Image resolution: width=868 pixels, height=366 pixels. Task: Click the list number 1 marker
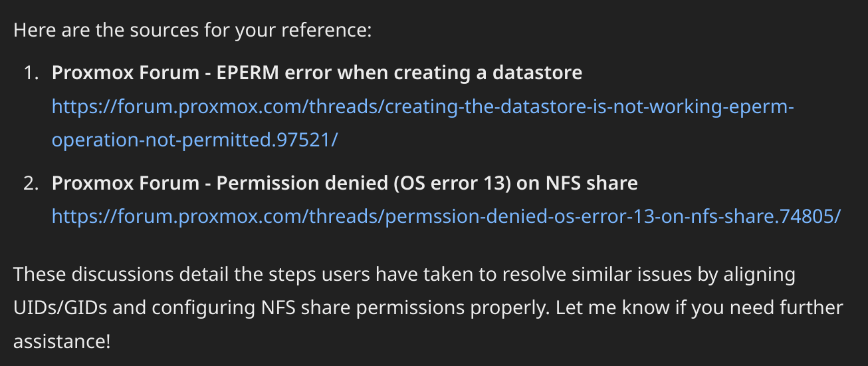32,72
